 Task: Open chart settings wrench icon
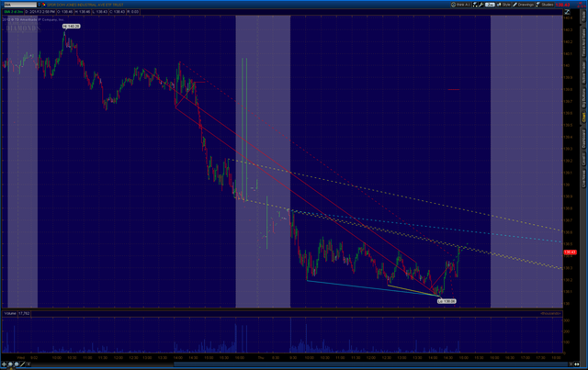click(481, 5)
